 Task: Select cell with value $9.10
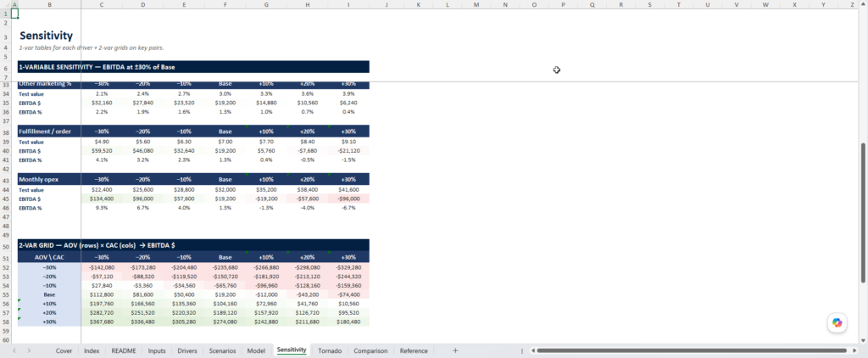pyautogui.click(x=348, y=142)
